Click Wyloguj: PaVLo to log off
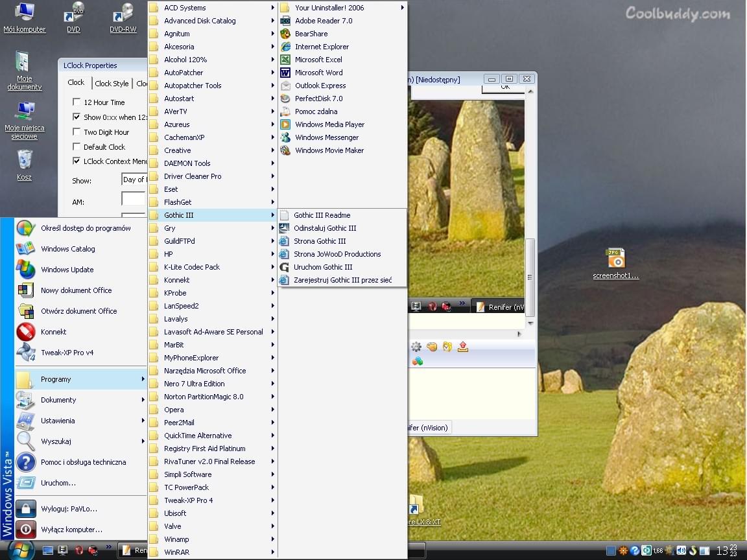 click(x=69, y=509)
